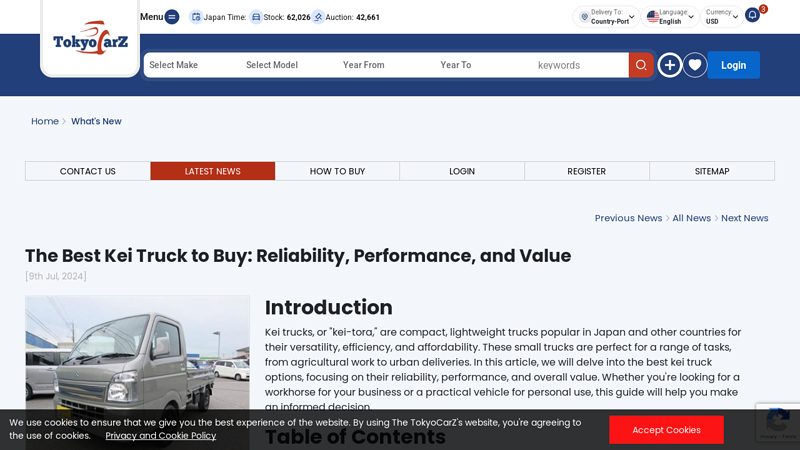Open Select Model dropdown
This screenshot has height=450, width=800.
click(288, 65)
